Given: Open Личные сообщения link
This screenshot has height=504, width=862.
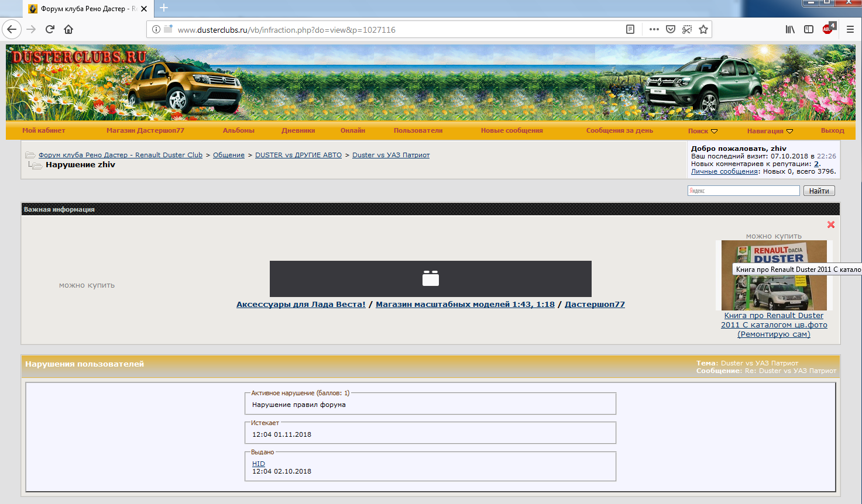Looking at the screenshot, I should [724, 171].
